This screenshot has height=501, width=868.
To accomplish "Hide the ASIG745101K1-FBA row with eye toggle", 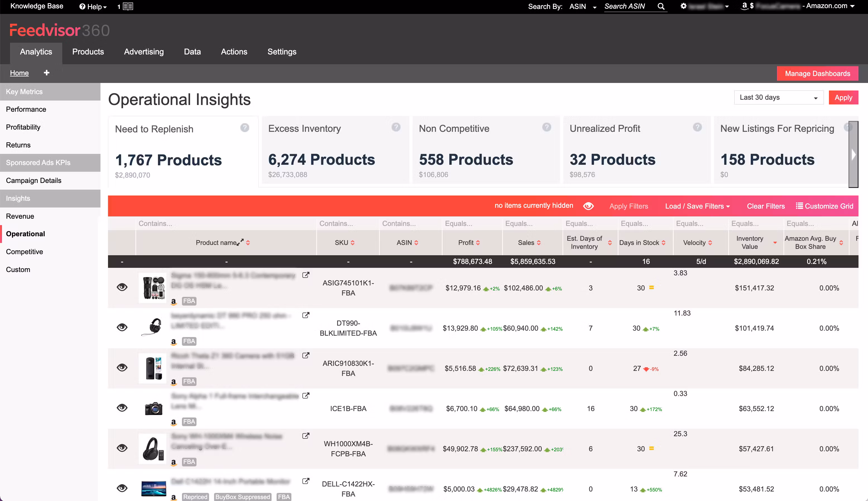I will tap(122, 287).
